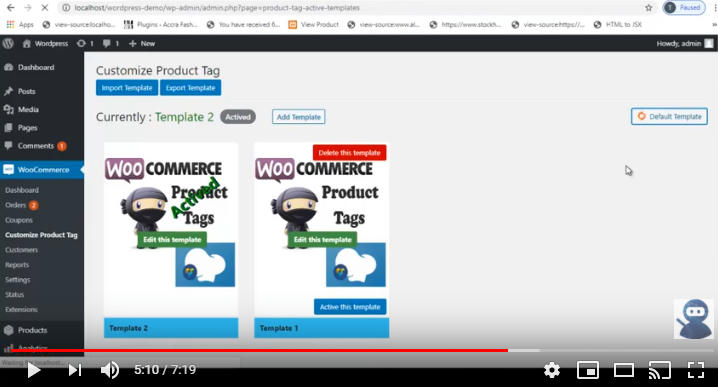Click the Export Template button
The image size is (718, 387).
click(x=190, y=87)
